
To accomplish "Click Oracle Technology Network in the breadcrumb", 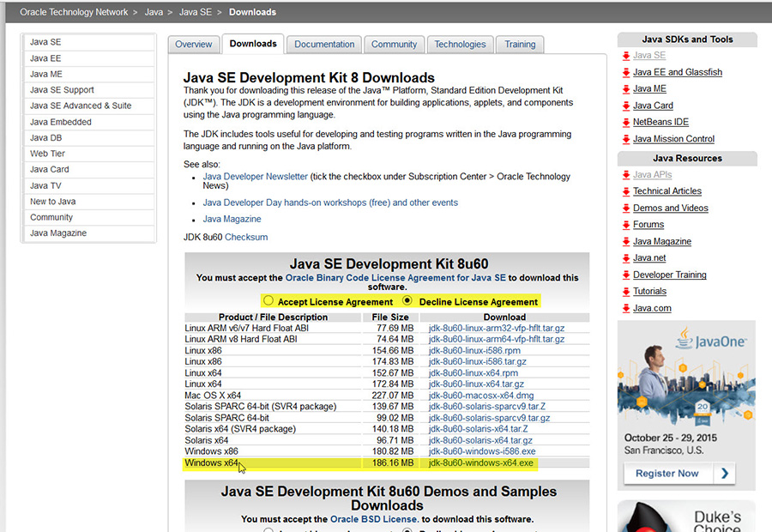I will (74, 12).
